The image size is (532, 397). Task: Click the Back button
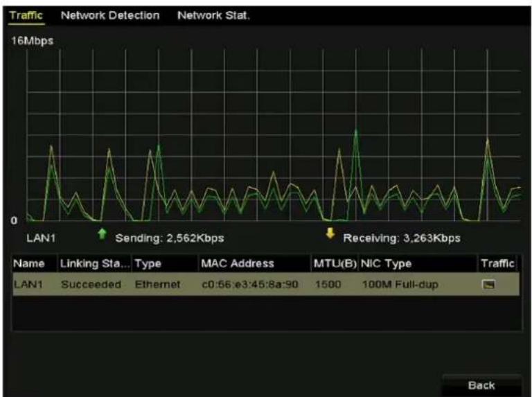click(x=481, y=385)
